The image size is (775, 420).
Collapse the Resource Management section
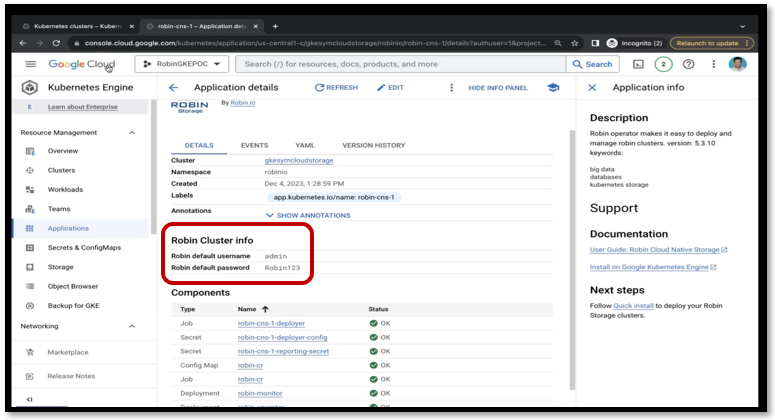(132, 132)
